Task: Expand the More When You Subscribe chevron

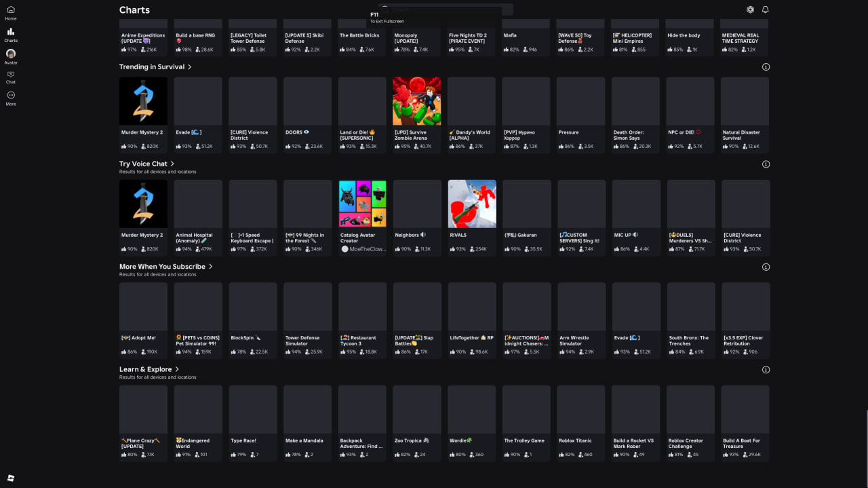Action: coord(211,267)
